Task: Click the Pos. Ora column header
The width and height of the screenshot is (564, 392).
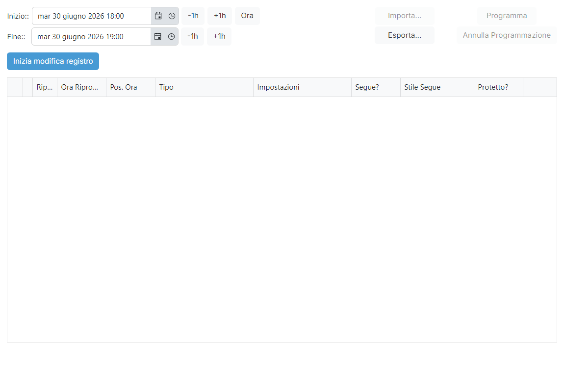Action: pyautogui.click(x=130, y=87)
